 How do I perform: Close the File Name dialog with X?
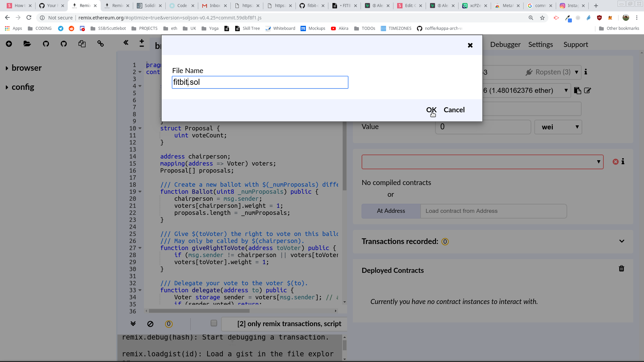tap(470, 45)
